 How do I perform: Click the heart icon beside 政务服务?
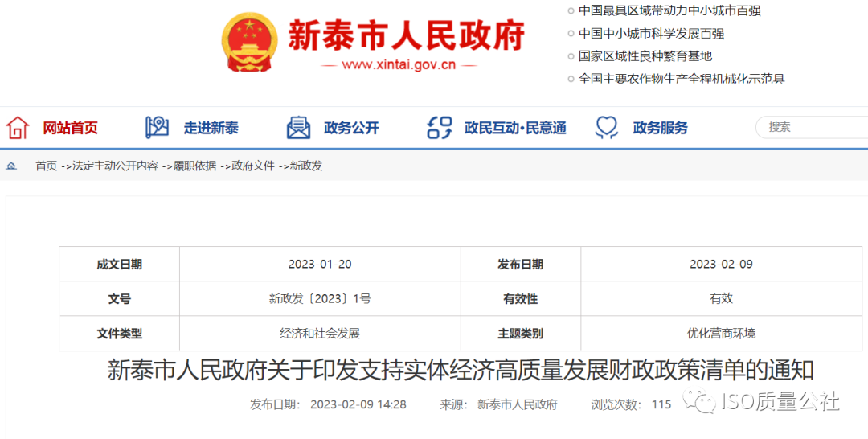pos(607,128)
